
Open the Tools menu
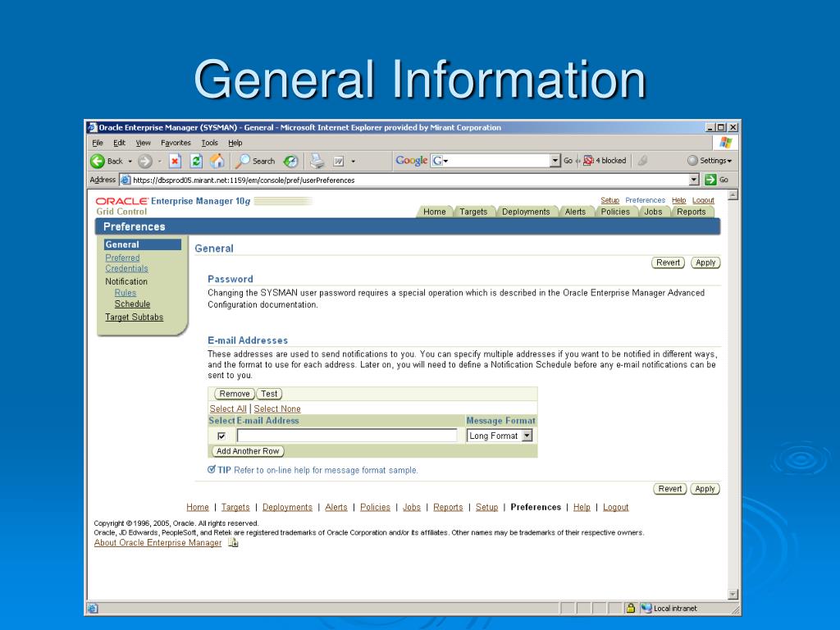[209, 143]
